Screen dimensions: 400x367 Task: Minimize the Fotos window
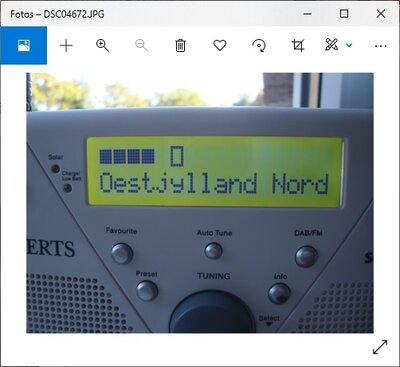308,14
